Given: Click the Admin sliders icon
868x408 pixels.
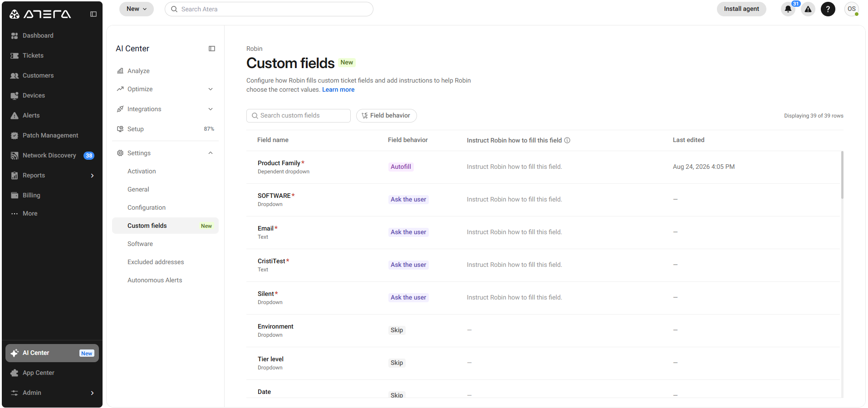Looking at the screenshot, I should click(x=15, y=393).
